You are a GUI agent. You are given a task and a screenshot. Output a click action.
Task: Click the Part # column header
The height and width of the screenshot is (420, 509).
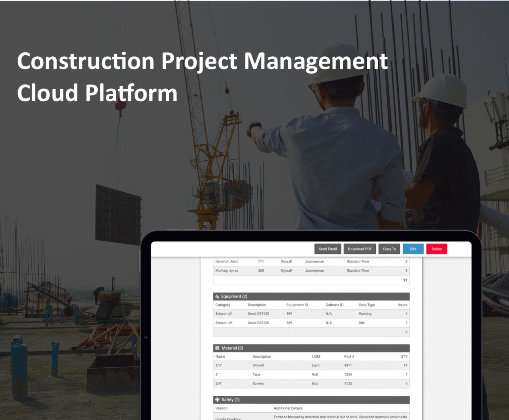(349, 357)
